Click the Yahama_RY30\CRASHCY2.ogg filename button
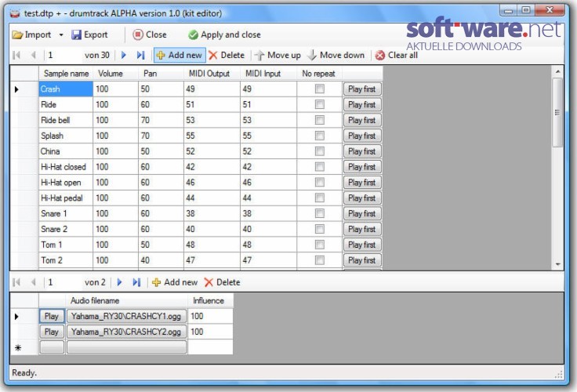Image resolution: width=577 pixels, height=392 pixels. click(x=126, y=332)
